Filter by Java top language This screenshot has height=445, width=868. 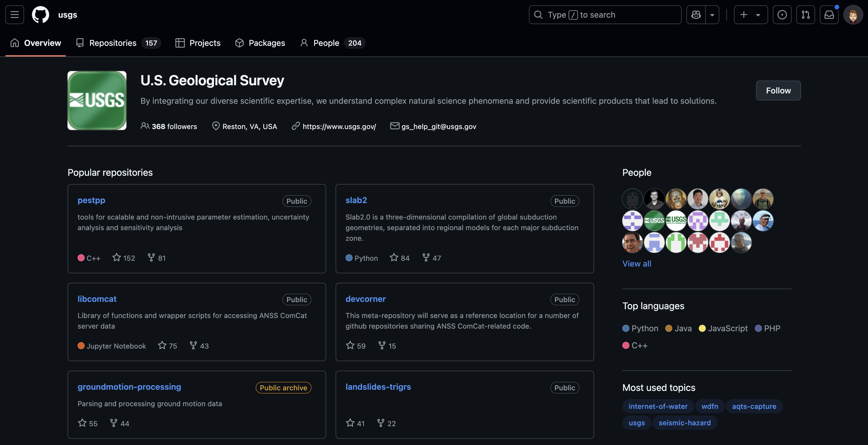click(x=679, y=328)
